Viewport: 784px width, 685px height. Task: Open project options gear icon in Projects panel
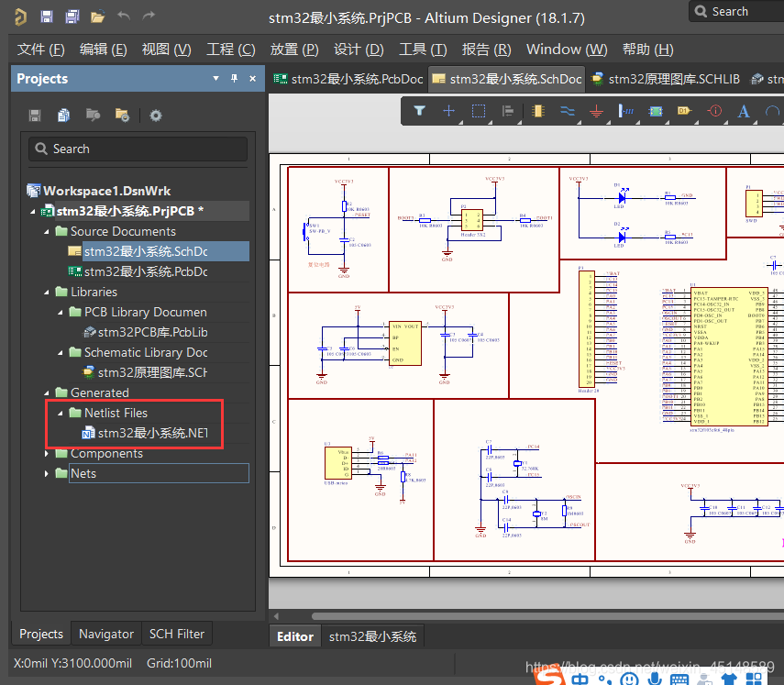click(x=156, y=115)
